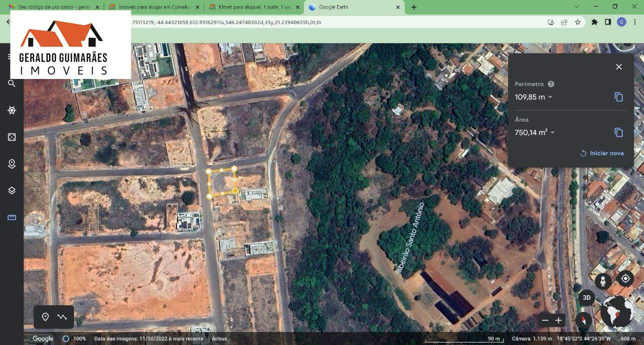Click the I'm Feeling Lucky dice icon
This screenshot has height=345, width=644.
point(12,137)
